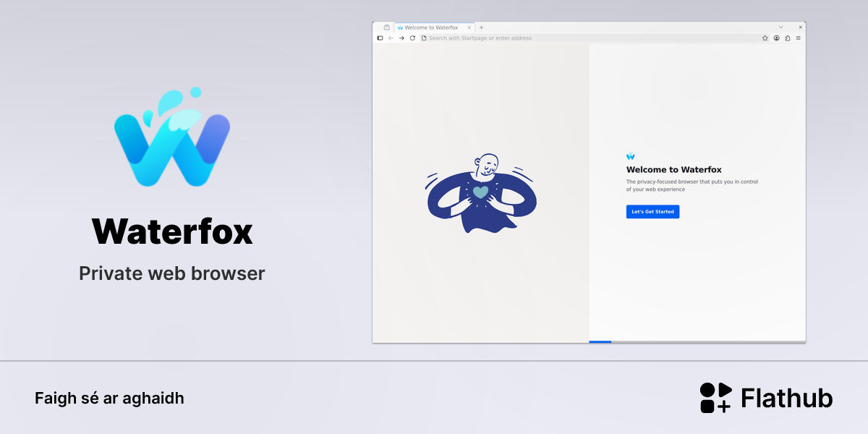Close the Welcome to Waterfox tab
Viewport: 868px width, 434px height.
[x=469, y=27]
